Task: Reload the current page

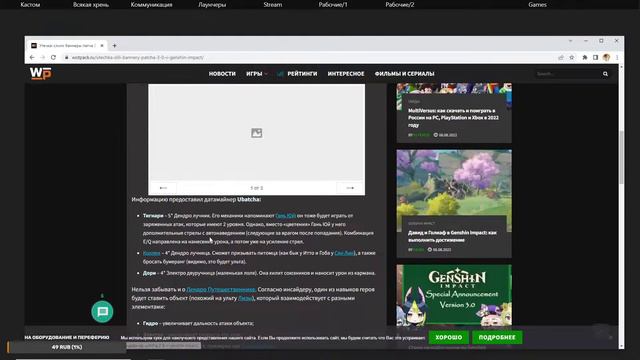Action: tap(53, 58)
